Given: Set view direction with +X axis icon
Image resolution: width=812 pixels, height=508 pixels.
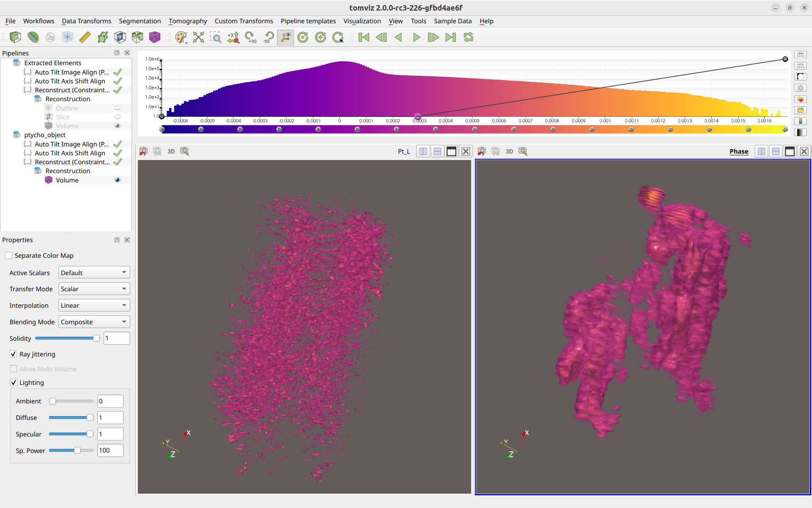Looking at the screenshot, I should [x=233, y=37].
